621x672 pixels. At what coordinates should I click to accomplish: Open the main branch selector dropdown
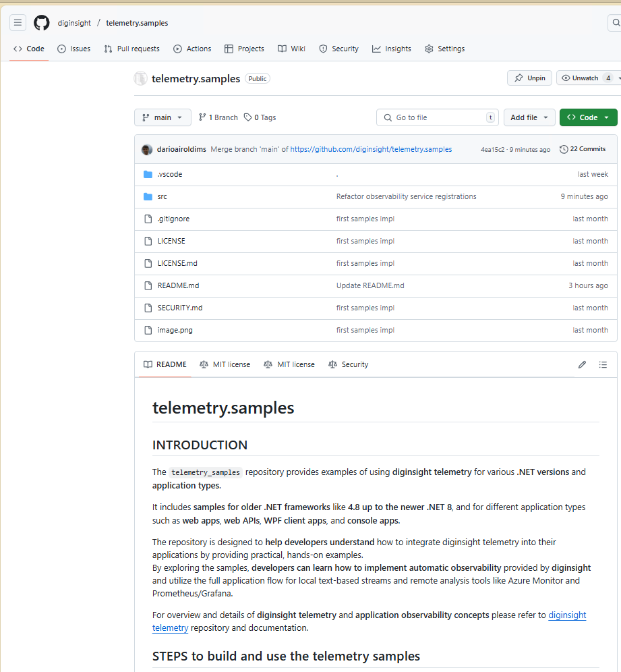[162, 117]
